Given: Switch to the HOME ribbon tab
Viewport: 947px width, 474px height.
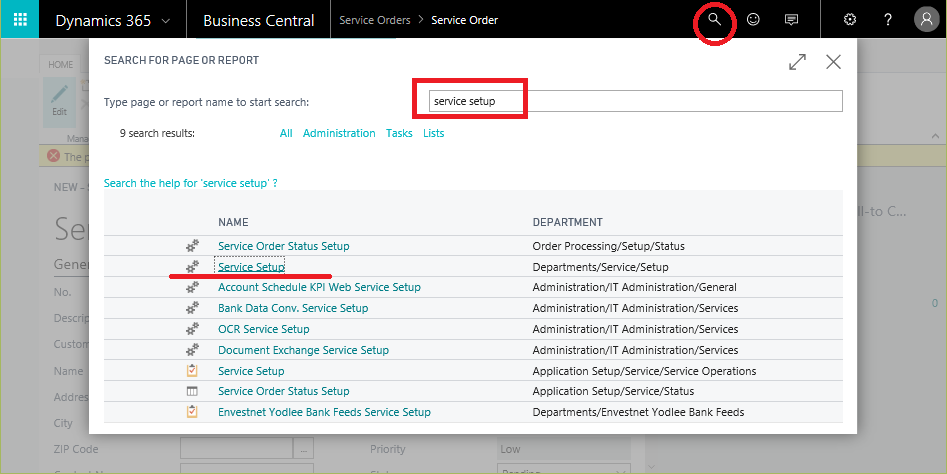Looking at the screenshot, I should tap(60, 65).
